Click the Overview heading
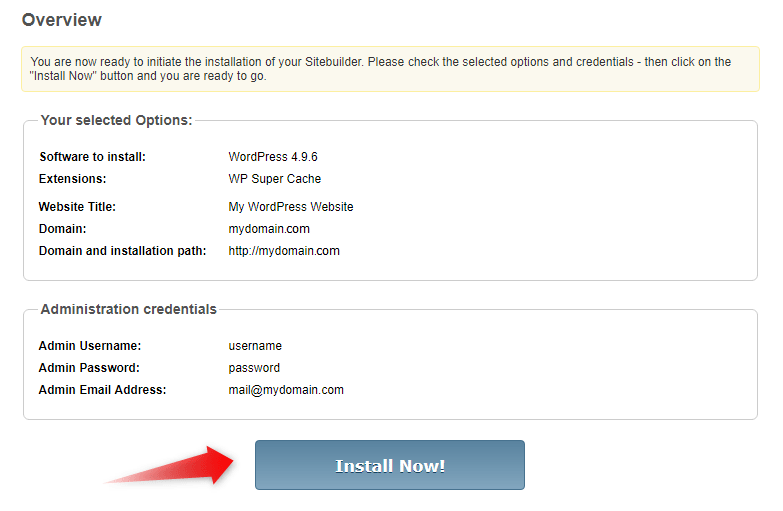Viewport: 783px width, 511px height. tap(61, 20)
